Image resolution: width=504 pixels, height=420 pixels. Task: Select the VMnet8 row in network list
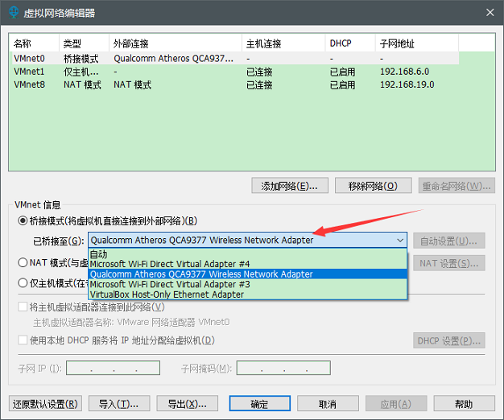point(236,84)
